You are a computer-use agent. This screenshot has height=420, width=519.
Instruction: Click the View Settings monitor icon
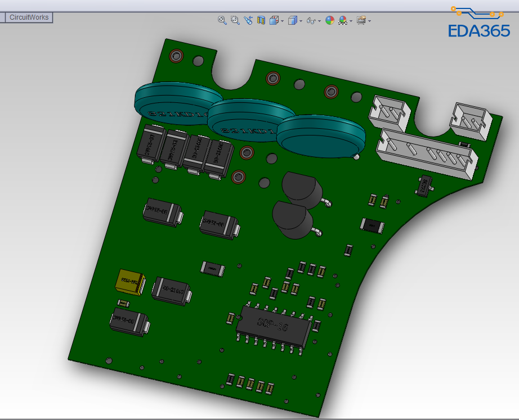(x=361, y=20)
